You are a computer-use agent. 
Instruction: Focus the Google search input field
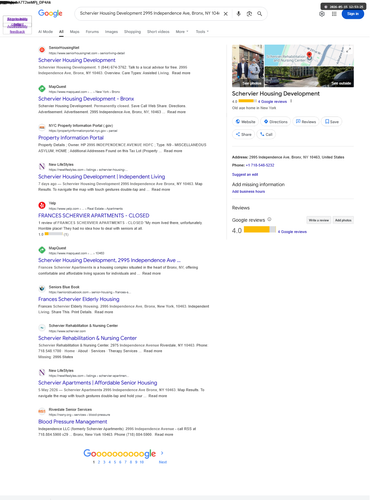point(149,14)
